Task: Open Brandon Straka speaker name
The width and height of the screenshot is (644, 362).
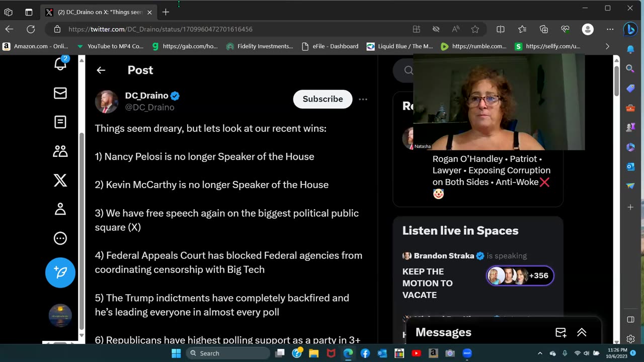Action: 444,256
